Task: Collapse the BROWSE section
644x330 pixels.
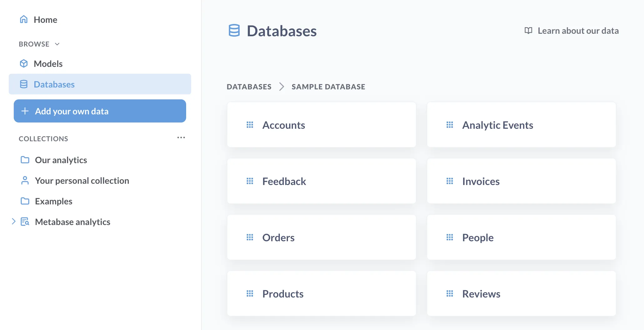Action: click(x=57, y=44)
